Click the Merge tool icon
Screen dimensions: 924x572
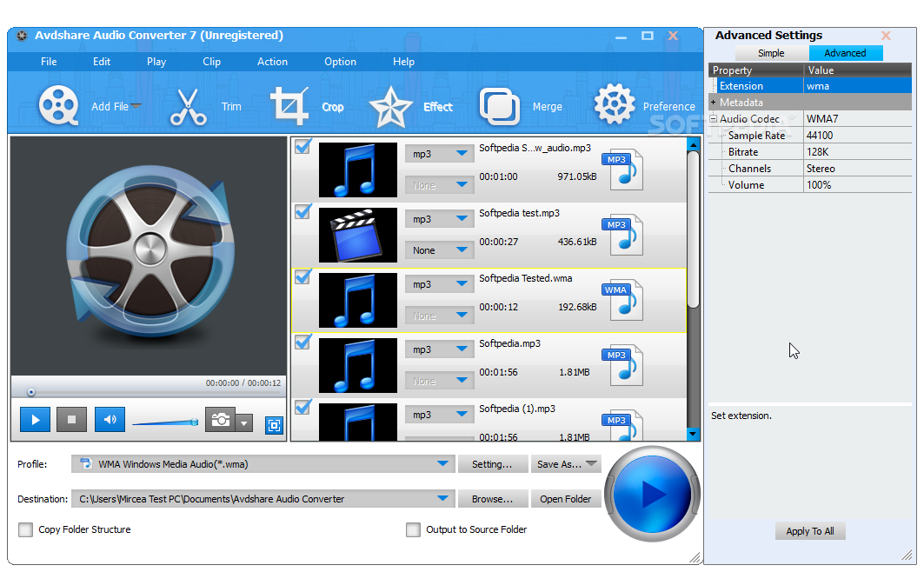500,107
